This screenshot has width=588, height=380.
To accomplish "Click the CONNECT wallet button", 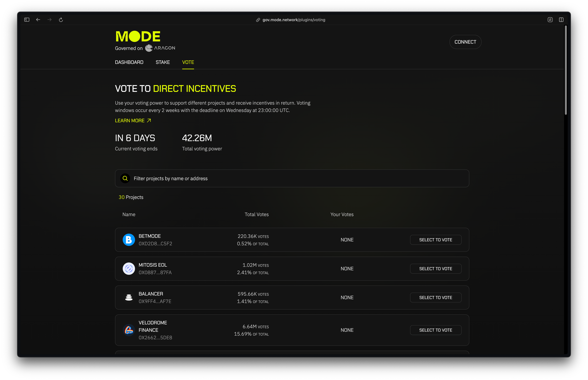I will click(x=465, y=42).
